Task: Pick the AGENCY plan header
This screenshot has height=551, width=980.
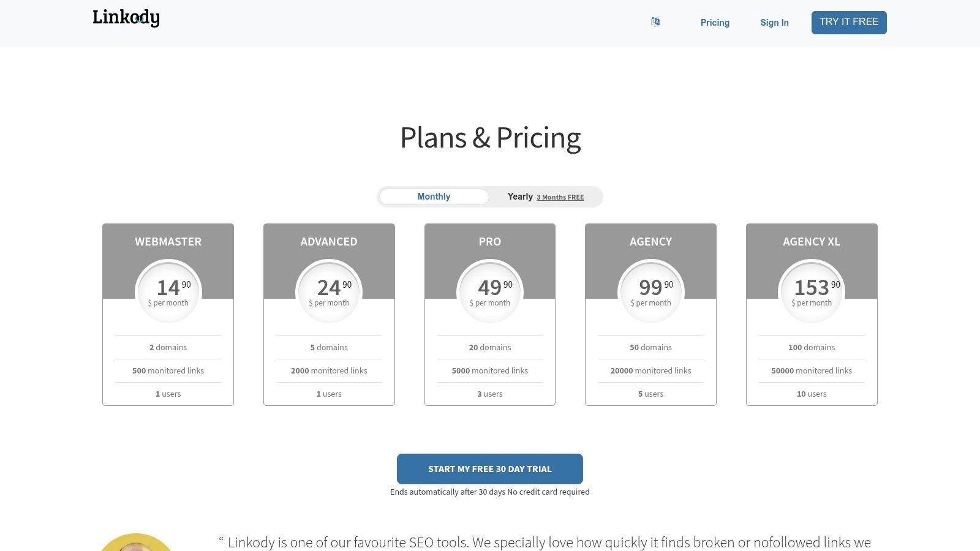Action: point(650,242)
